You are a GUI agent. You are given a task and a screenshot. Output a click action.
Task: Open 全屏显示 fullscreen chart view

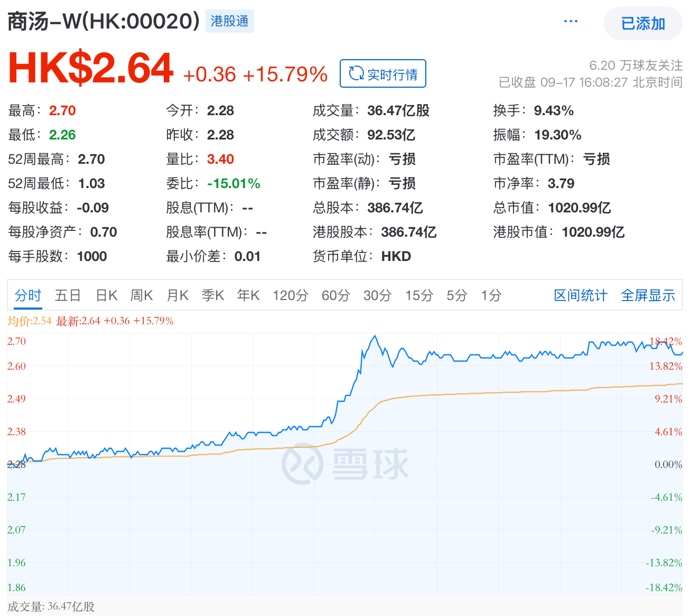(648, 295)
